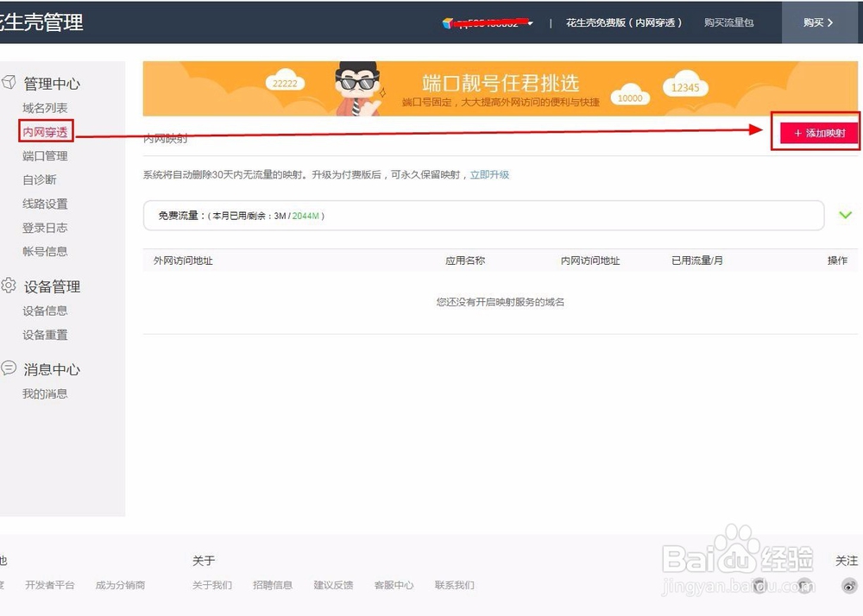Expand the account dropdown in the top bar

pos(532,22)
